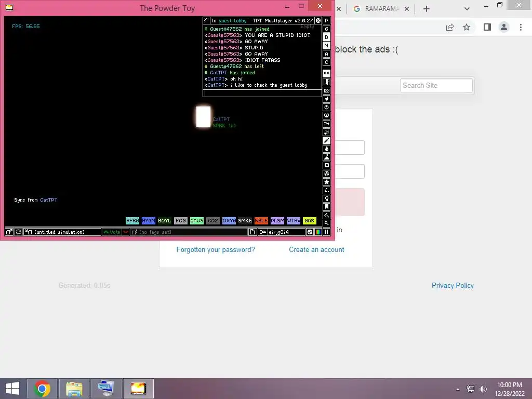Toggle the simulation pause button

[326, 232]
